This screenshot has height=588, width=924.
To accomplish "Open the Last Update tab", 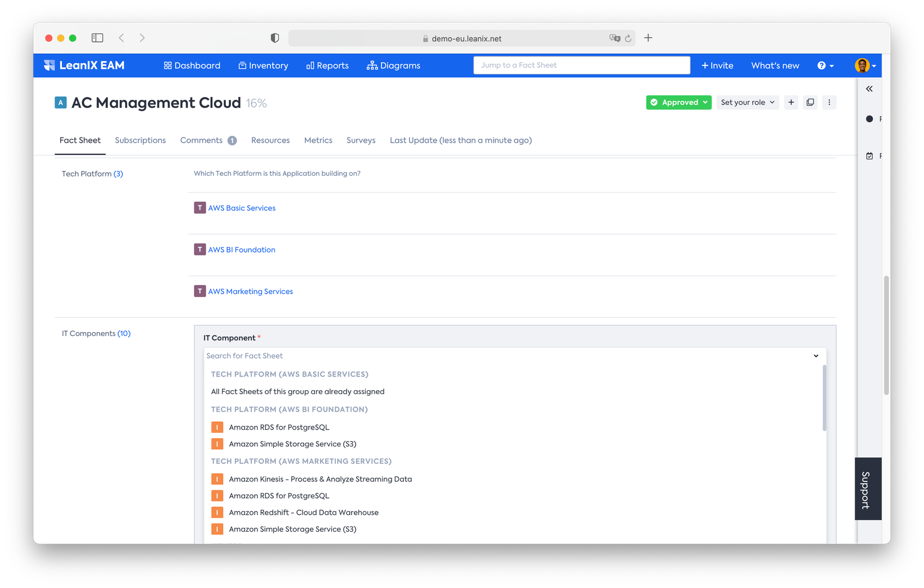I will (461, 140).
